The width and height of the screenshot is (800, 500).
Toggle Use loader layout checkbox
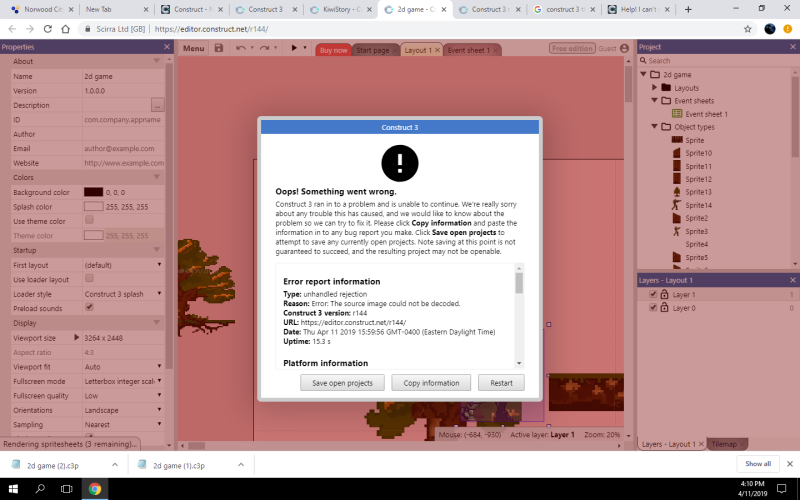point(89,279)
